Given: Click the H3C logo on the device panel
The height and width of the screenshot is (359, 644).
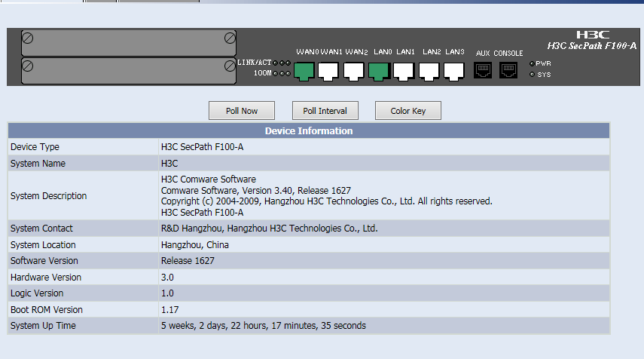Looking at the screenshot, I should [x=593, y=35].
